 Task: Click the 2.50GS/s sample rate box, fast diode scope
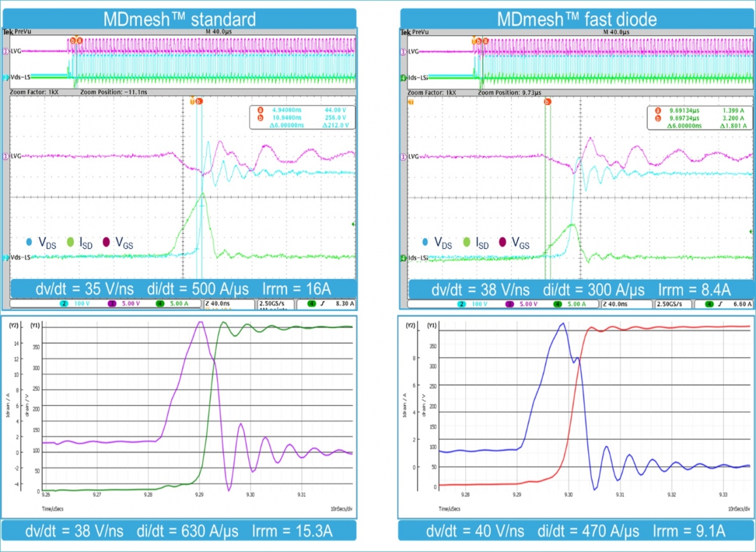(x=672, y=304)
